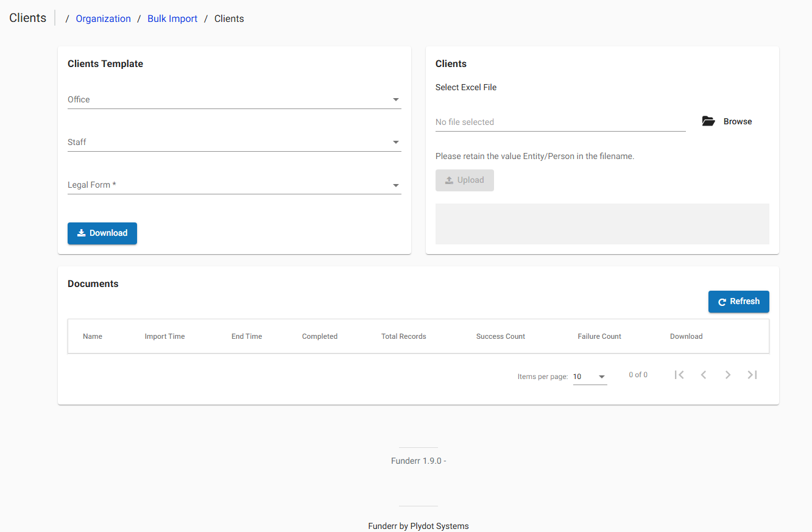Click the refresh icon inside the Refresh button

click(x=722, y=302)
